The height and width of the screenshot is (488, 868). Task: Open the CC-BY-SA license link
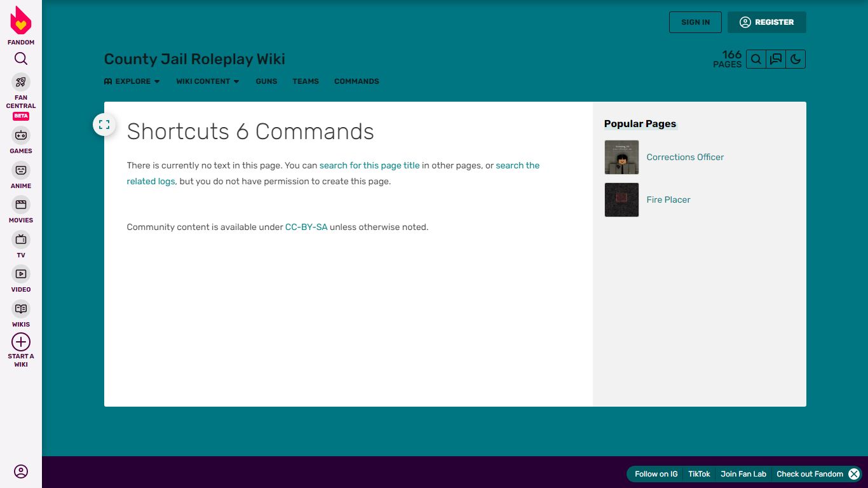tap(306, 227)
